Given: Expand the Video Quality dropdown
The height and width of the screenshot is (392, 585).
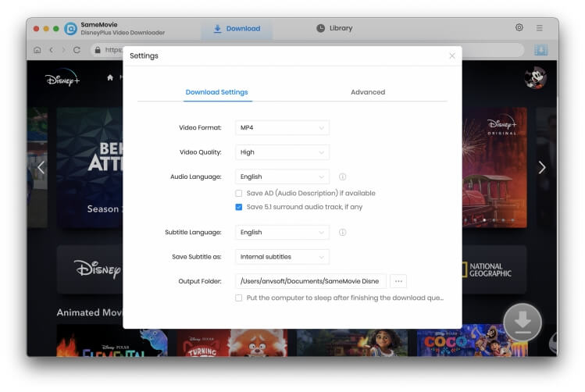Looking at the screenshot, I should [282, 152].
